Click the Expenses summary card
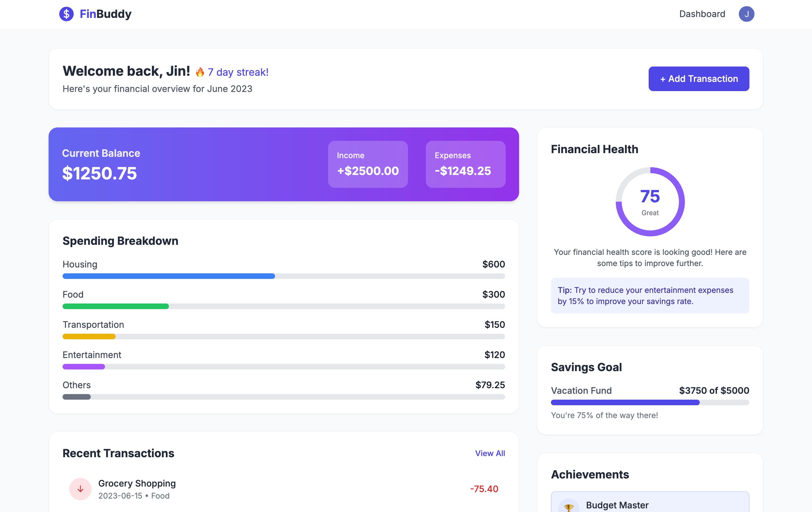The image size is (812, 512). pyautogui.click(x=465, y=164)
